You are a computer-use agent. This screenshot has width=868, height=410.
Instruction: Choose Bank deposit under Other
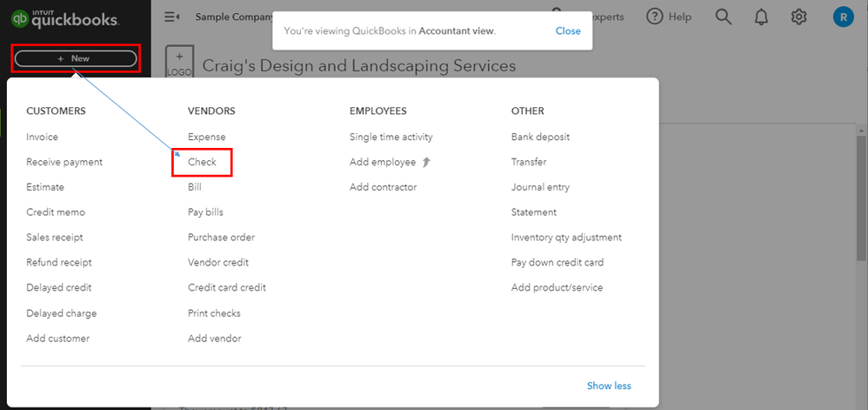pyautogui.click(x=540, y=137)
